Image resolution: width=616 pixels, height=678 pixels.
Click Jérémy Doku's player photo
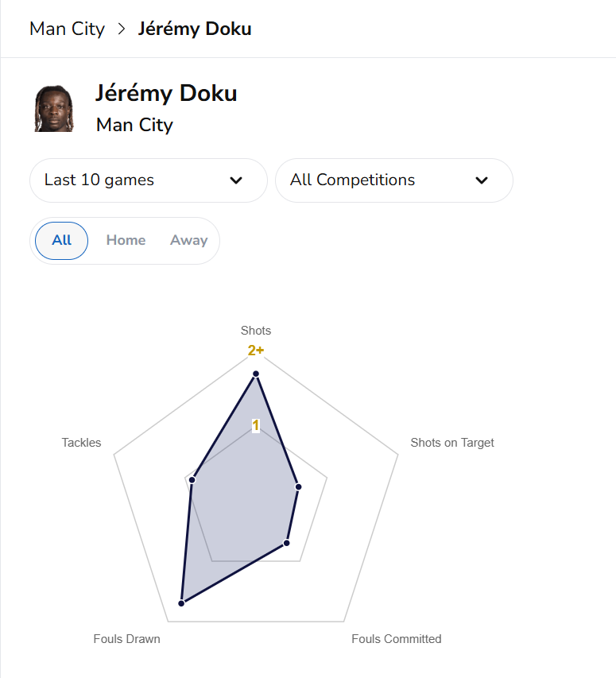(54, 109)
